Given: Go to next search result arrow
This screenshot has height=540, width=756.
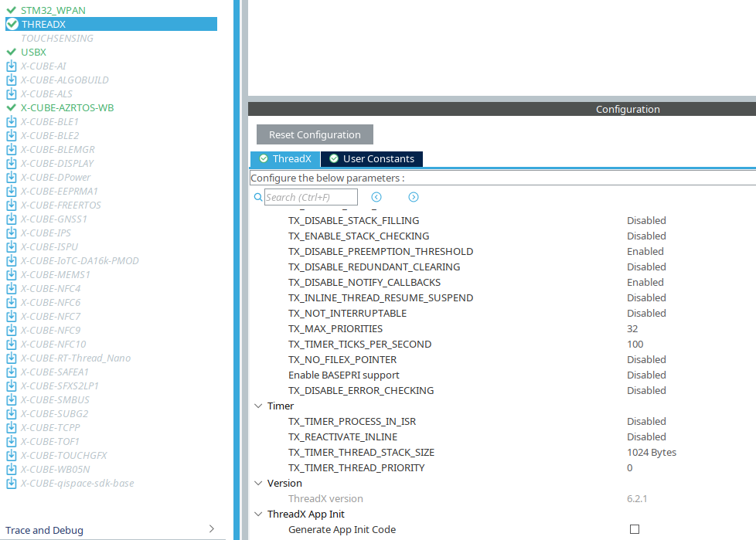Looking at the screenshot, I should point(414,197).
